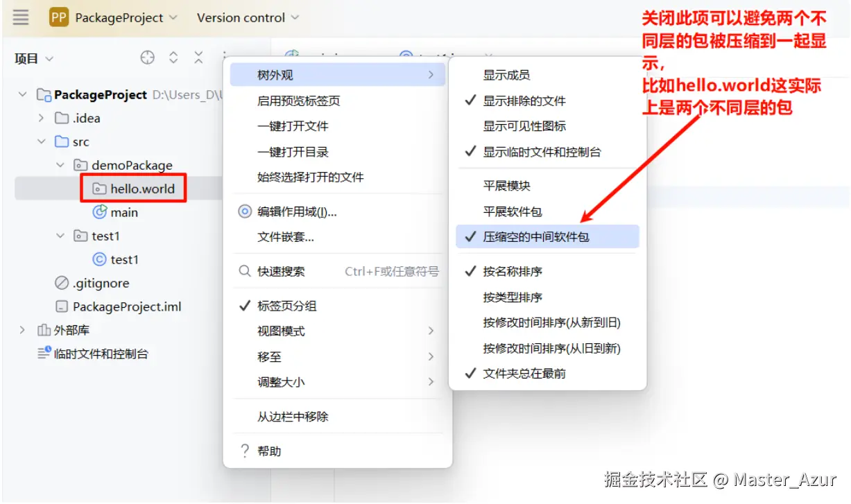The width and height of the screenshot is (851, 504).
Task: Select the test1 class icon
Action: [99, 259]
